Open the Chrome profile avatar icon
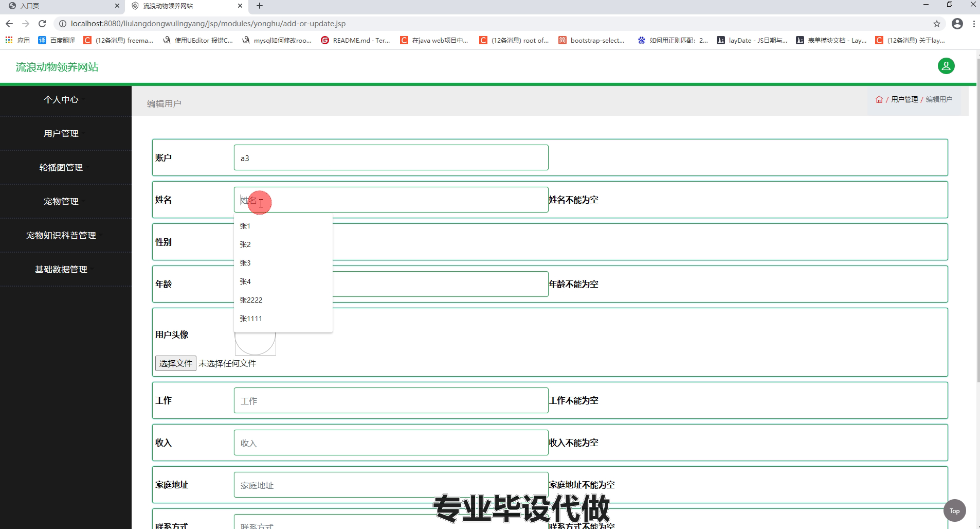Viewport: 980px width, 529px height. [x=957, y=24]
